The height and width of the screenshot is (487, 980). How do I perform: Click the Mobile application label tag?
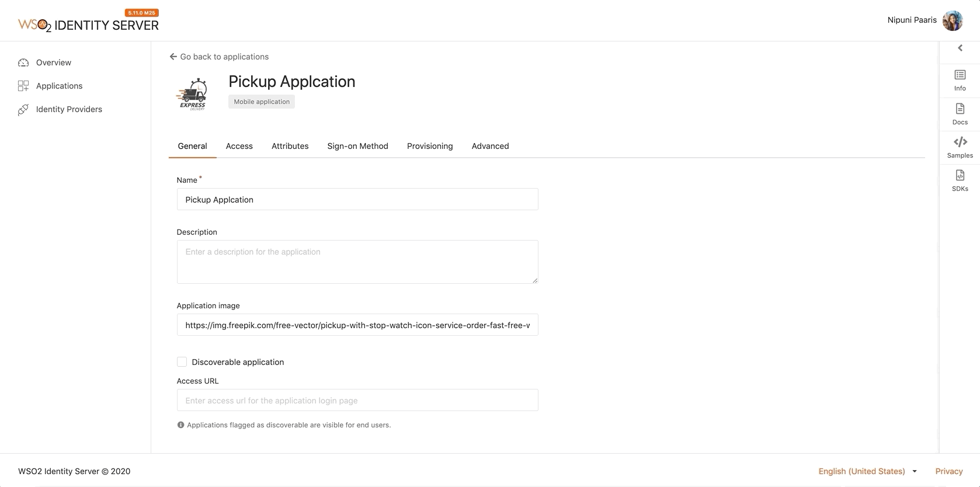[262, 102]
